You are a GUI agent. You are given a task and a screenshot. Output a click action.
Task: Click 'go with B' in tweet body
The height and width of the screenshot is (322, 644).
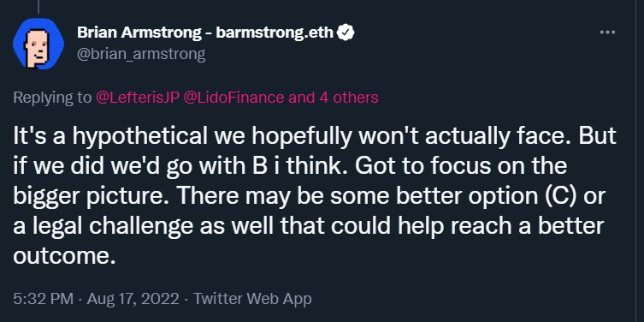pyautogui.click(x=210, y=166)
